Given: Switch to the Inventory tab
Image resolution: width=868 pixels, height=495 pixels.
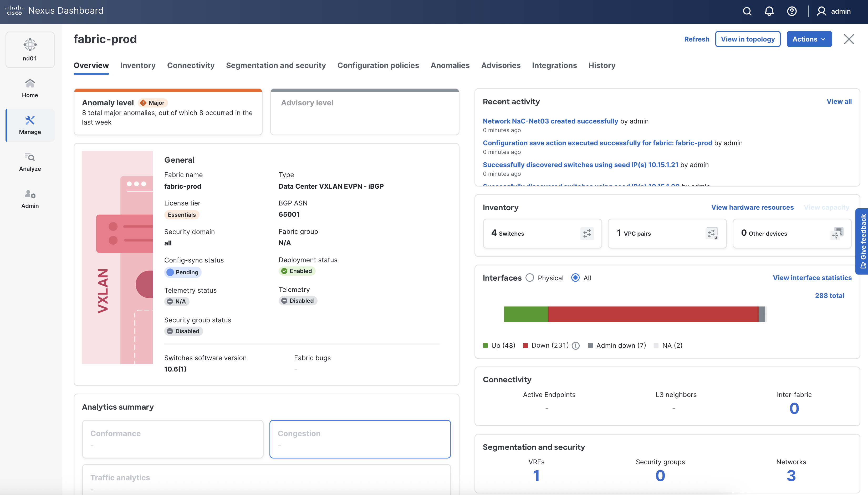Looking at the screenshot, I should tap(138, 65).
